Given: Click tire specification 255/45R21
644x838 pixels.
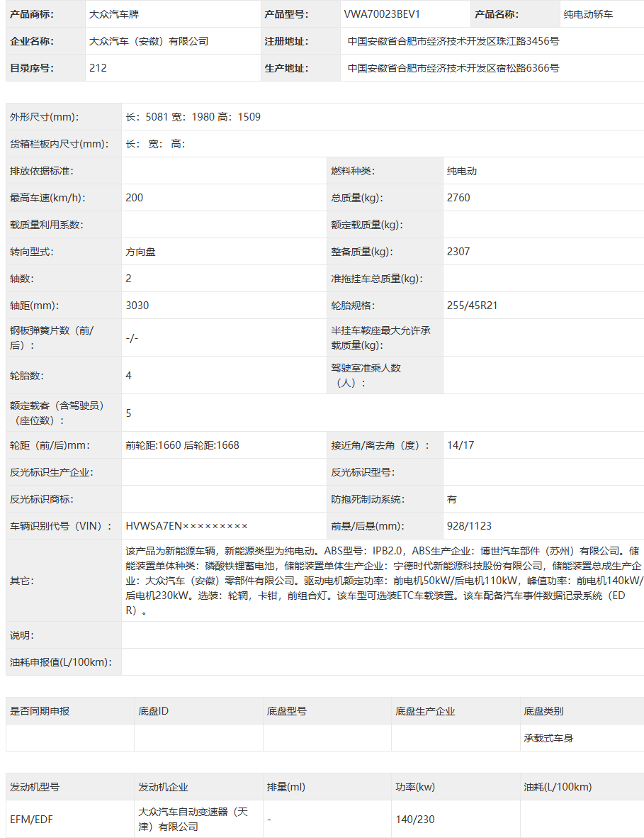Looking at the screenshot, I should coord(472,306).
